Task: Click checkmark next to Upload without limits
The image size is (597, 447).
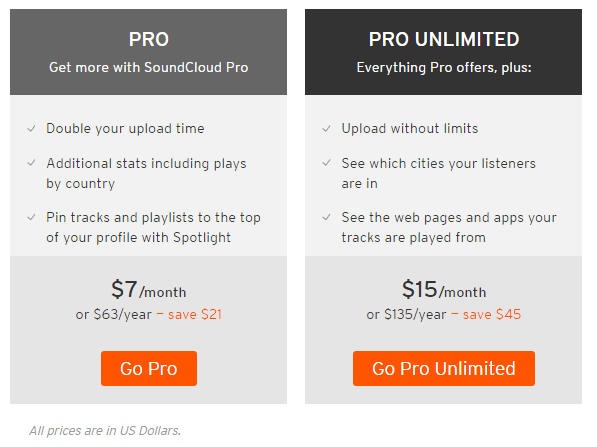Action: coord(327,129)
